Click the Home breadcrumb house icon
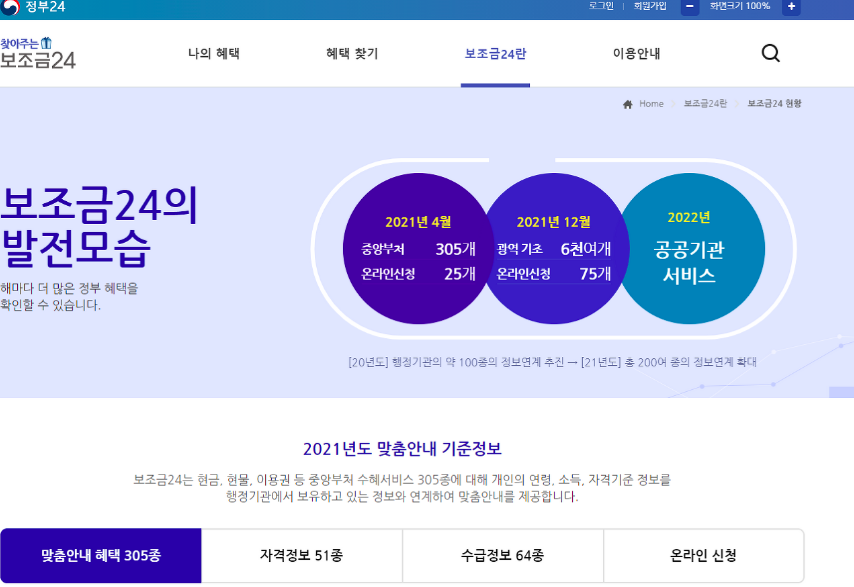 click(627, 104)
